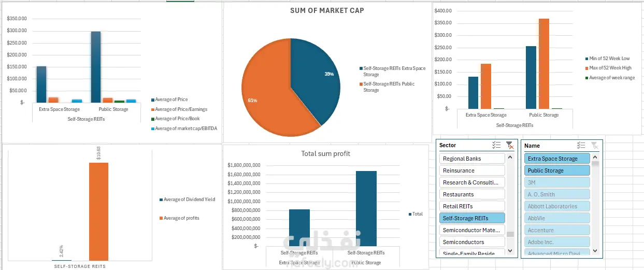Toggle the Extra Space Storage name filter

[556, 159]
